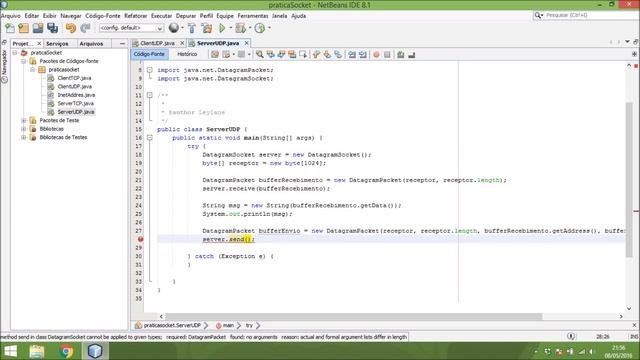Click the Comment editor icon

401,54
